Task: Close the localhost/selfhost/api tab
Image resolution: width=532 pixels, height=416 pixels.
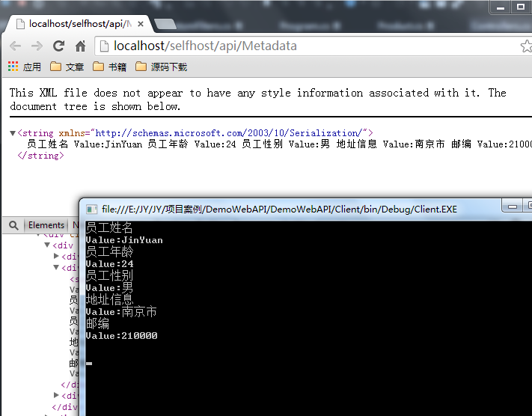Action: pyautogui.click(x=141, y=24)
